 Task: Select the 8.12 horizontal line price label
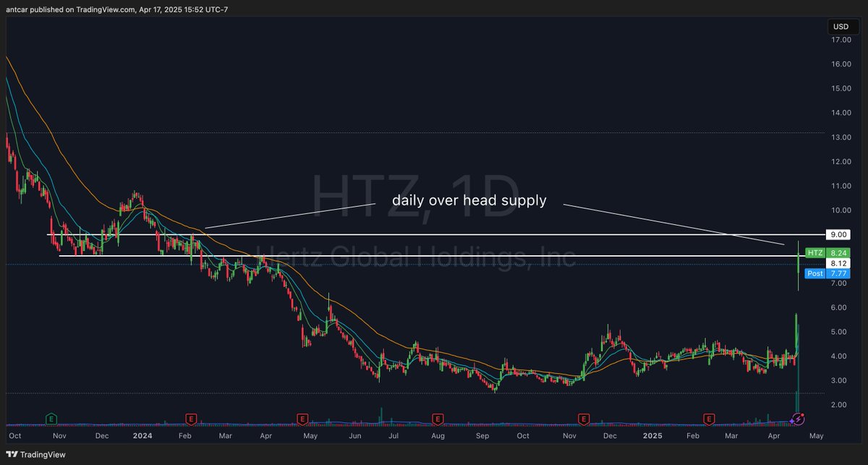pyautogui.click(x=838, y=263)
